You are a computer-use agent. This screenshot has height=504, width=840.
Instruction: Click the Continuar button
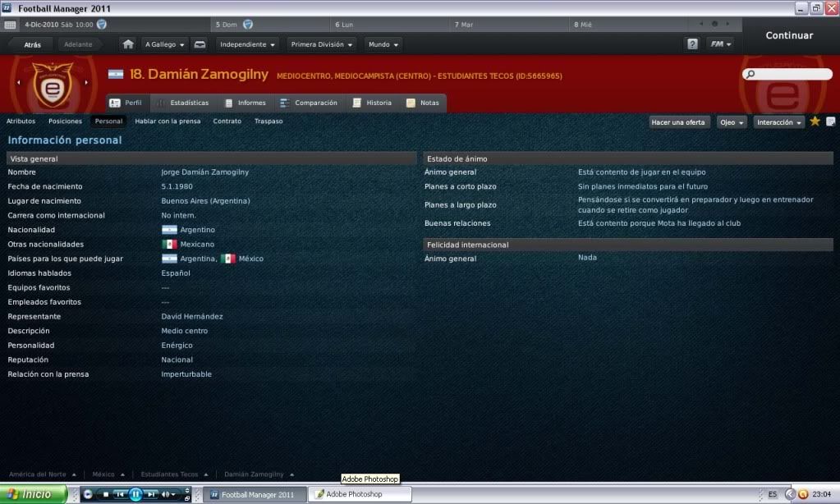(789, 35)
